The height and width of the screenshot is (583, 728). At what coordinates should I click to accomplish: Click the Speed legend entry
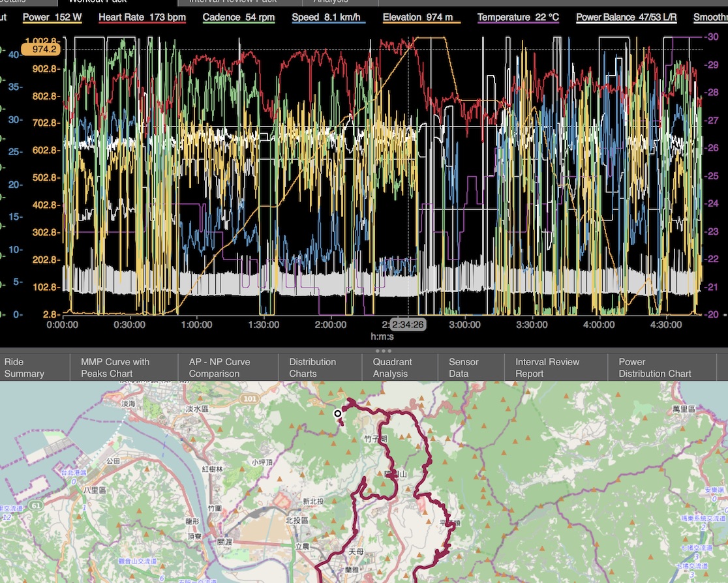328,18
